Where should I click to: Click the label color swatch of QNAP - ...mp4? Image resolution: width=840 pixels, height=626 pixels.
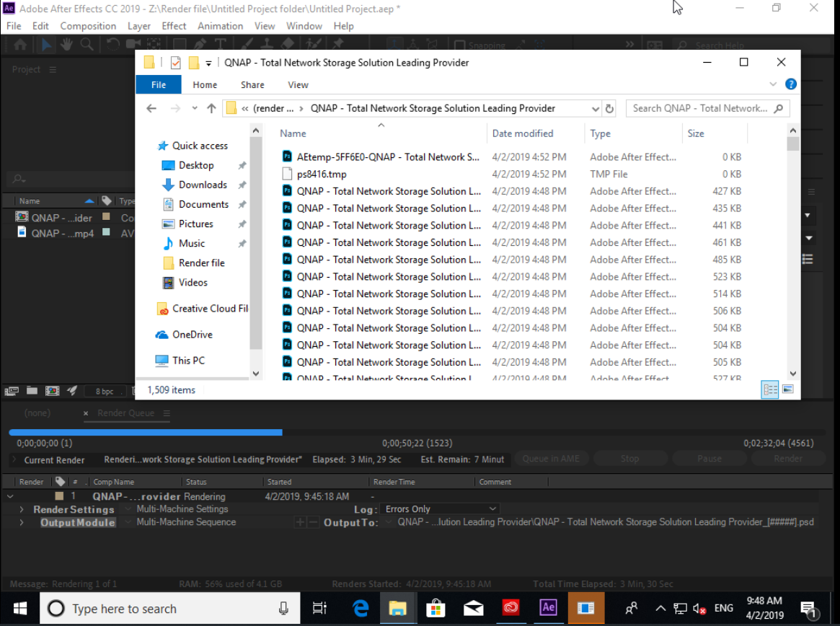[106, 232]
